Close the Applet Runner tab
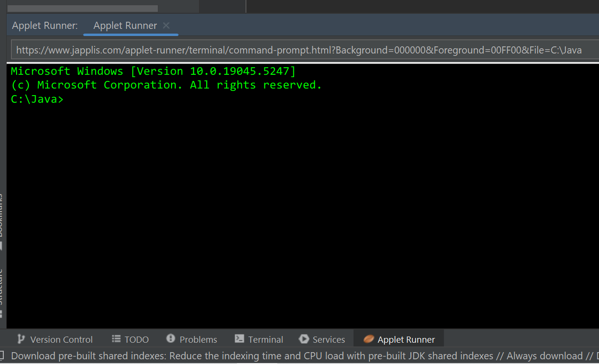The height and width of the screenshot is (364, 599). click(x=166, y=26)
